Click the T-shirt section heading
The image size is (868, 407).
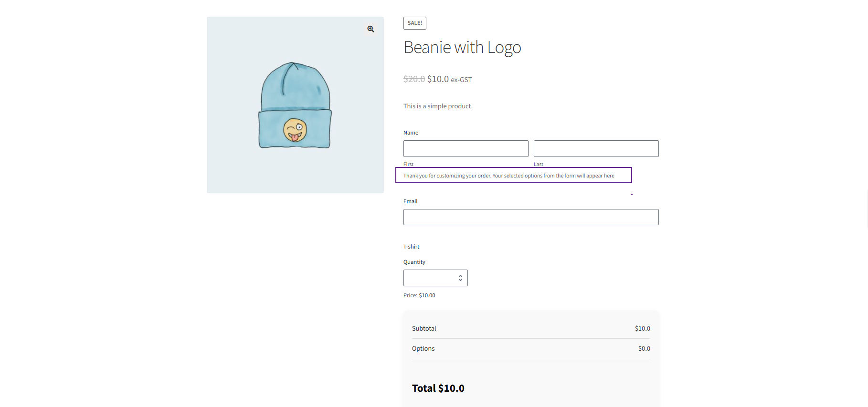(x=411, y=247)
